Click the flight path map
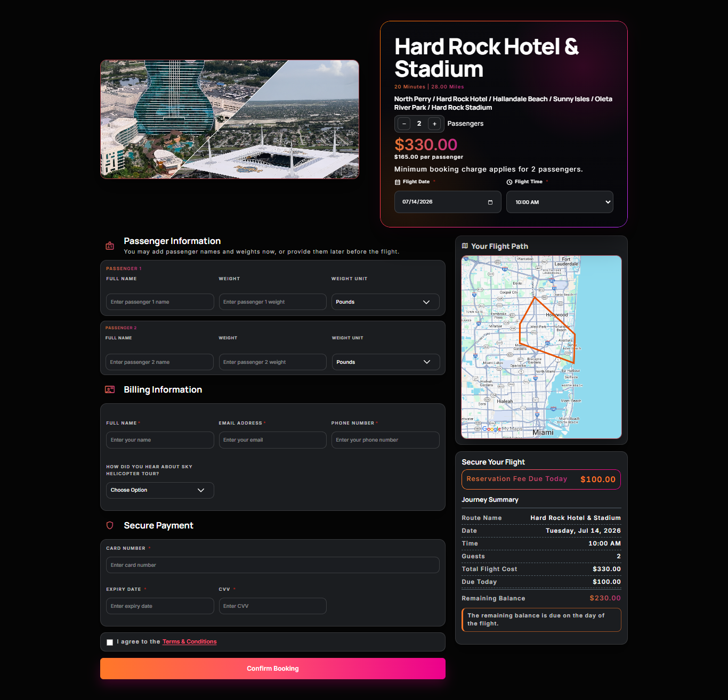 click(x=541, y=347)
